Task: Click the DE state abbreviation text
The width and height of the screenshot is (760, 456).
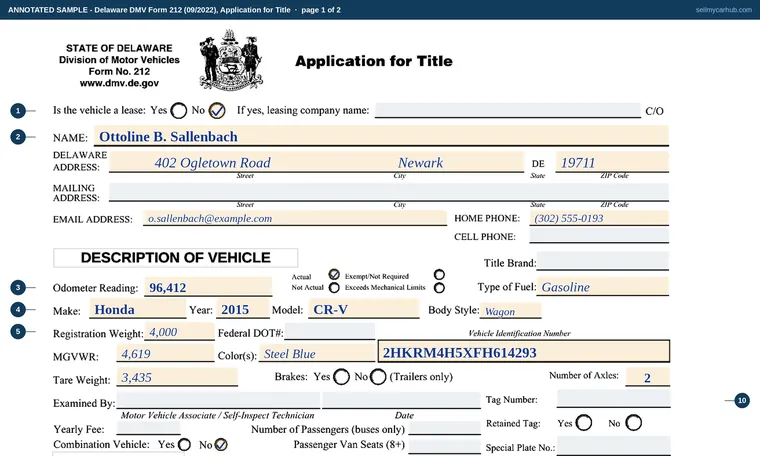Action: click(x=538, y=164)
